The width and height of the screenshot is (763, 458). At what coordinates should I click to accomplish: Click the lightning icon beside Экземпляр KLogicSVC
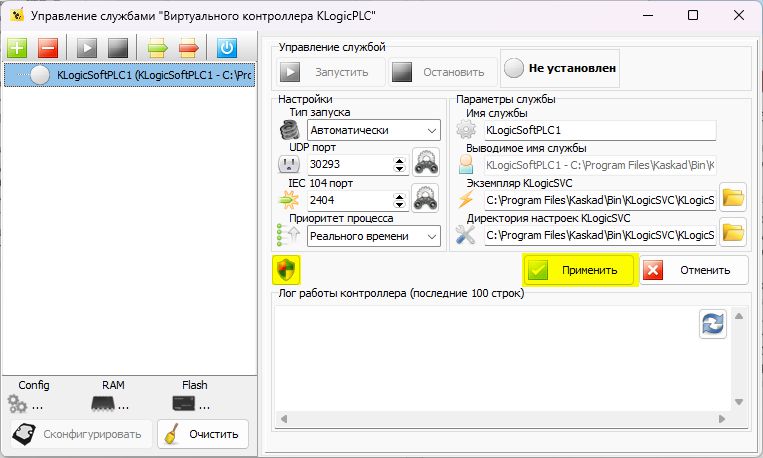pyautogui.click(x=466, y=200)
